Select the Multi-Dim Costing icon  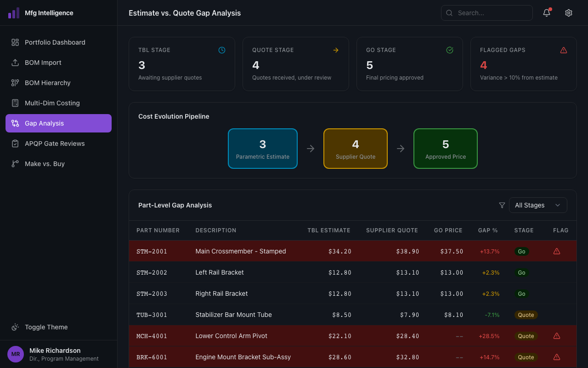tap(15, 103)
